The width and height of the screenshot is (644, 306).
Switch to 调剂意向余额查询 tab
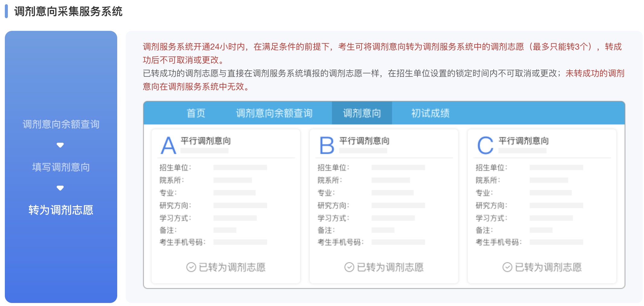click(274, 113)
